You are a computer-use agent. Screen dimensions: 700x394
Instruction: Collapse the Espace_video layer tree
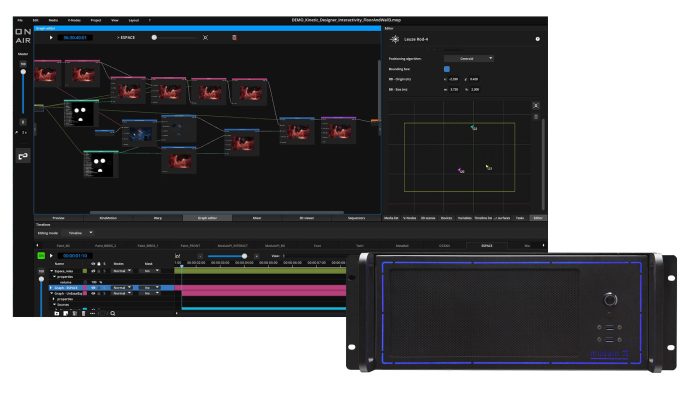point(51,271)
